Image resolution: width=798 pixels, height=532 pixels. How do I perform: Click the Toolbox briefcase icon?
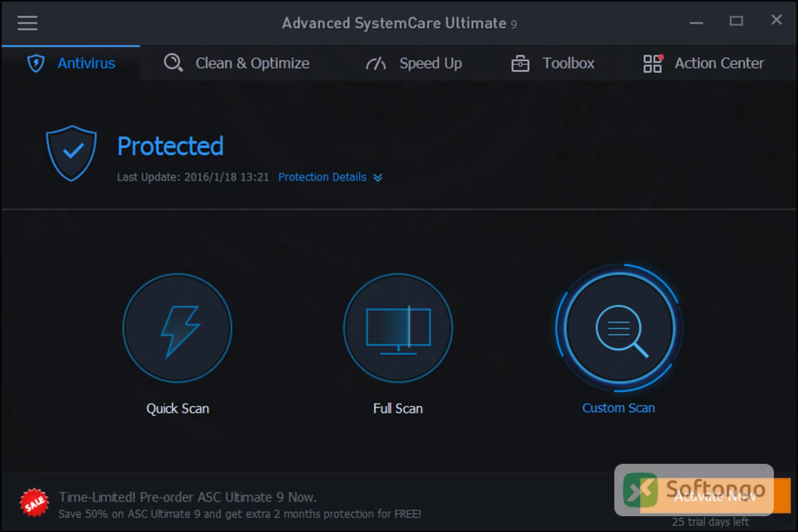520,63
